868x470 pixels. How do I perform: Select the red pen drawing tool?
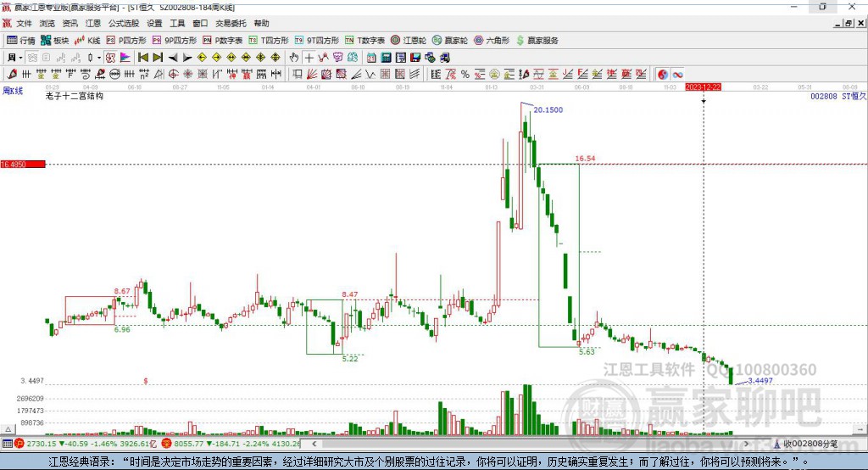tap(12, 75)
